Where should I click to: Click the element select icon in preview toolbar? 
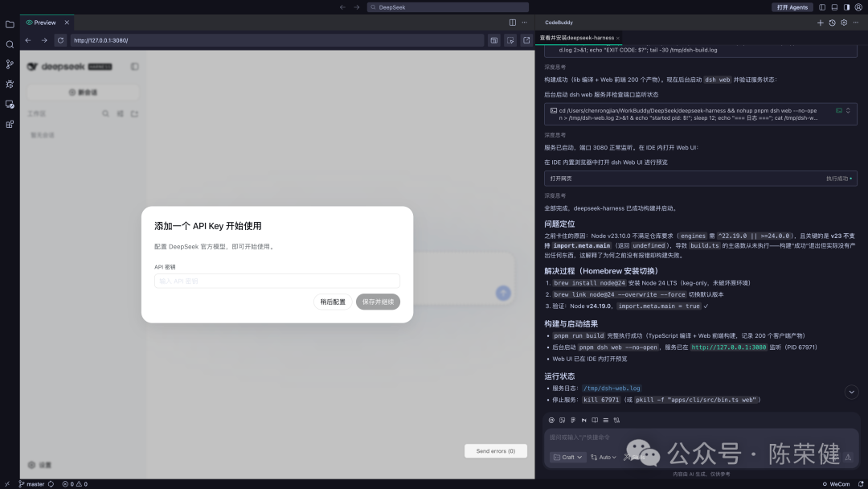coord(510,40)
